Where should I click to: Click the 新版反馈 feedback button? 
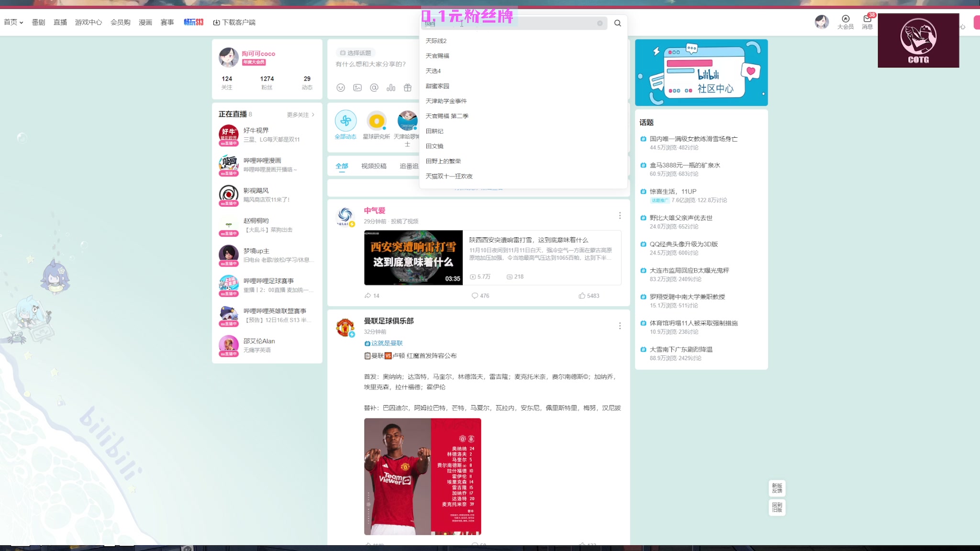(x=777, y=488)
